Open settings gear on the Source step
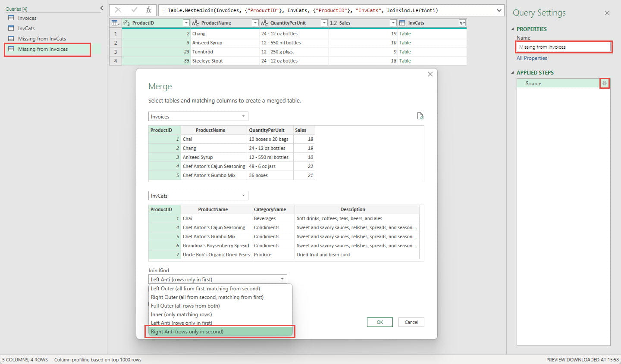 [x=605, y=83]
